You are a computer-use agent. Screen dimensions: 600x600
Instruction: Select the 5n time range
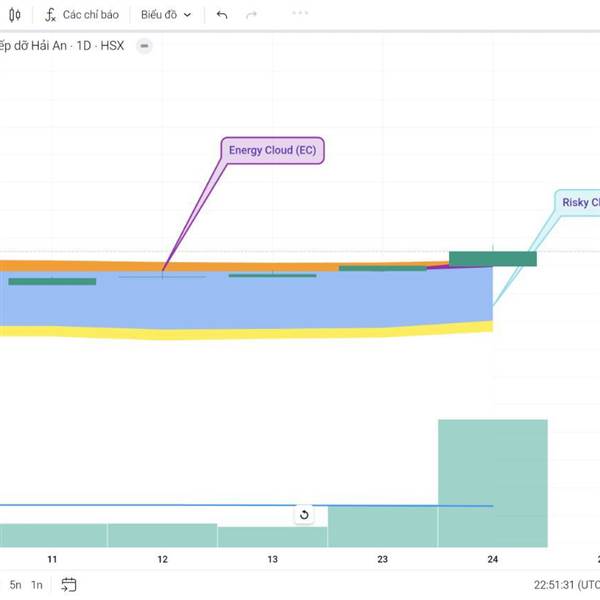(x=15, y=584)
